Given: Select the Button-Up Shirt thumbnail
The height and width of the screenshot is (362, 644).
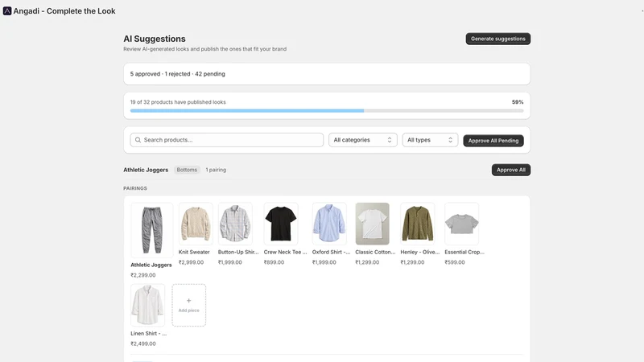Looking at the screenshot, I should tap(235, 224).
